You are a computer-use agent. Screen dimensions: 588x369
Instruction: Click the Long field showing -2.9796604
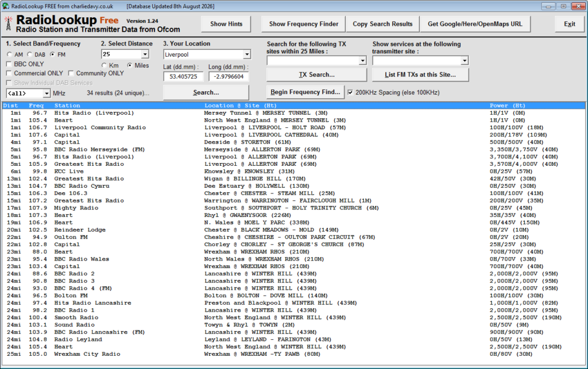coord(229,76)
